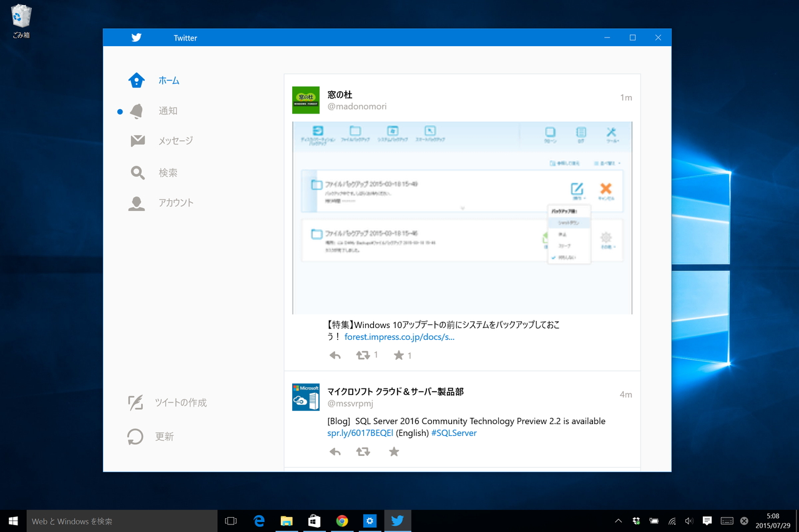
Task: Open the clock showing 5:08 2015/07/29
Action: 773,521
